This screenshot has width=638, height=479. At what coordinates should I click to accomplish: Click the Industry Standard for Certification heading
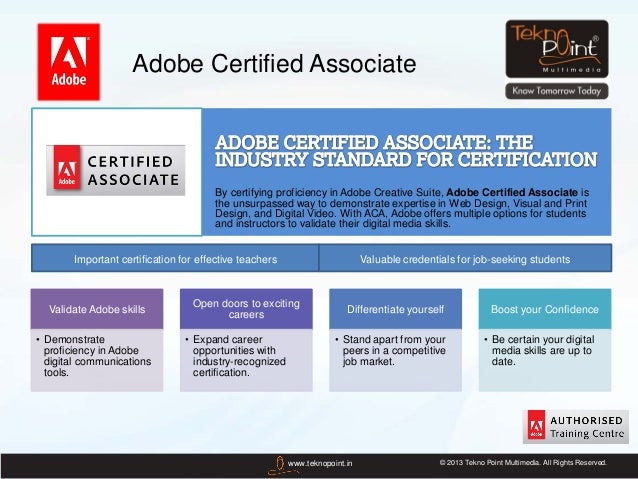406,151
